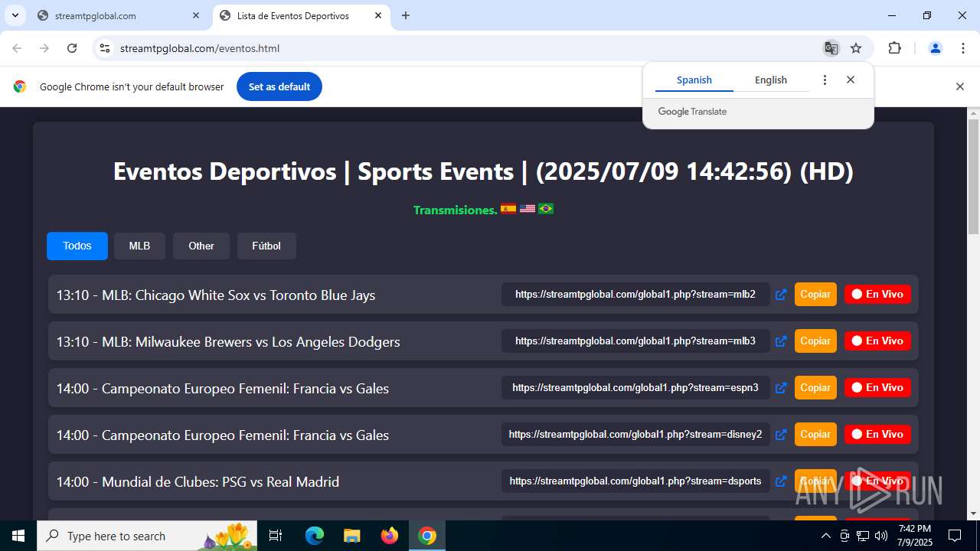Click En Vivo for White Sox vs Blue Jays
Screen dimensions: 980x551
[877, 294]
